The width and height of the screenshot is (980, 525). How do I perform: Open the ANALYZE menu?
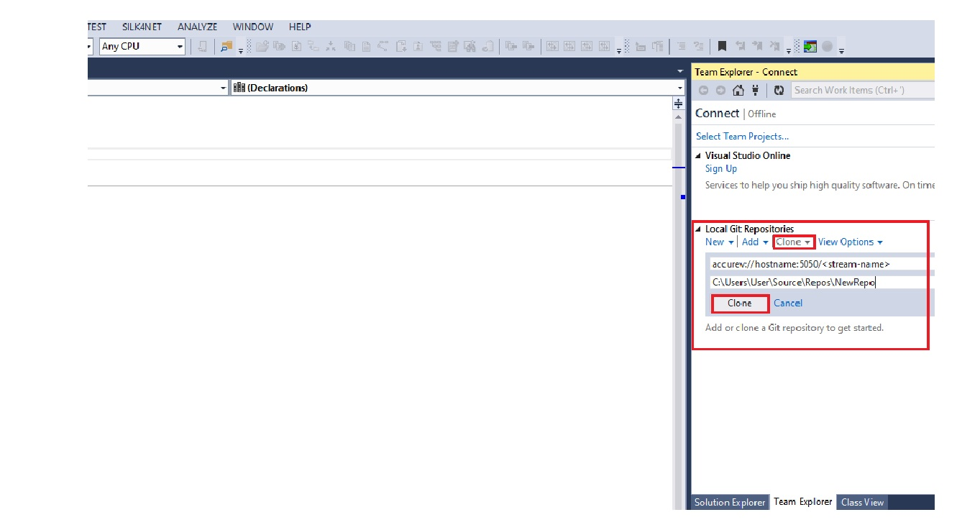pos(197,27)
